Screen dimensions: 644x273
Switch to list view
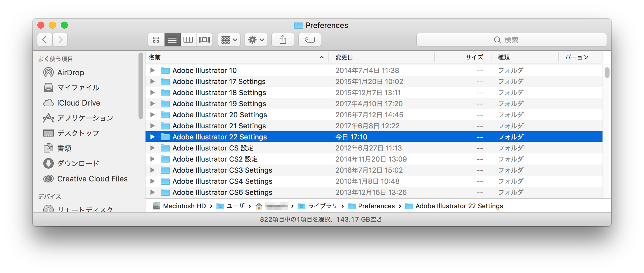coord(172,40)
